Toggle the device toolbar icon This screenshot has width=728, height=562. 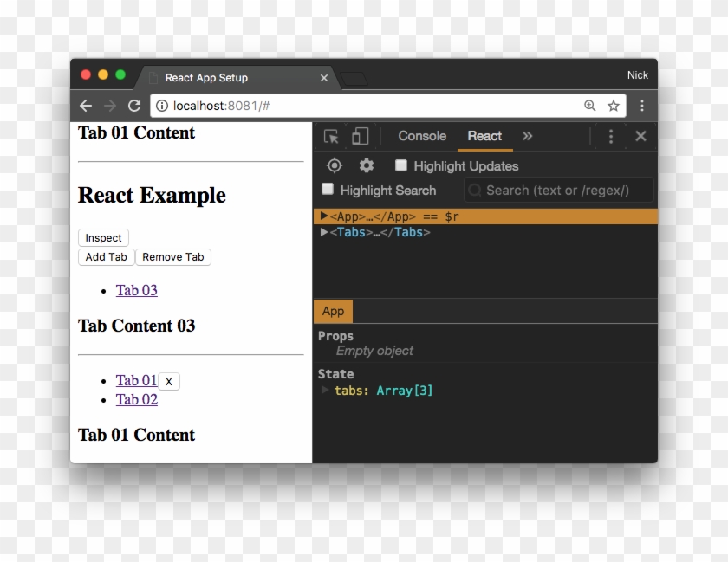tap(360, 136)
